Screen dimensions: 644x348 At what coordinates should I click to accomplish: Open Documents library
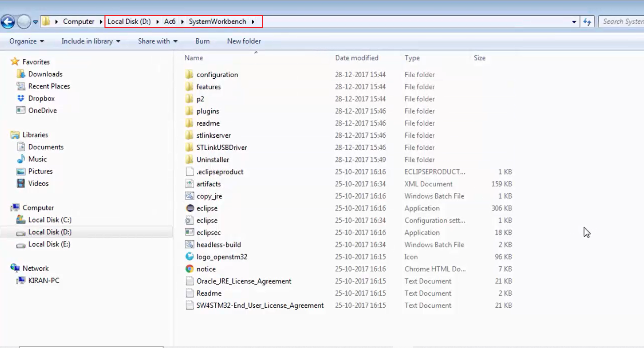pyautogui.click(x=46, y=147)
